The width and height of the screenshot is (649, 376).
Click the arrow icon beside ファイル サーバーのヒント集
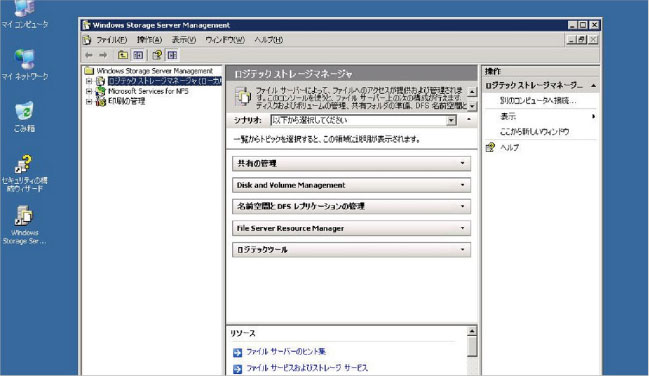[x=237, y=352]
